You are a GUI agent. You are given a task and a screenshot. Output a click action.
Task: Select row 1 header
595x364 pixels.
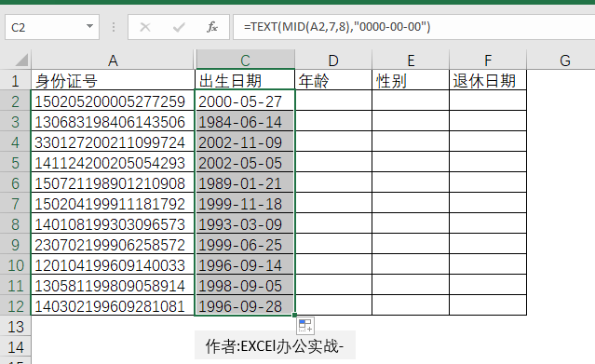(x=15, y=80)
